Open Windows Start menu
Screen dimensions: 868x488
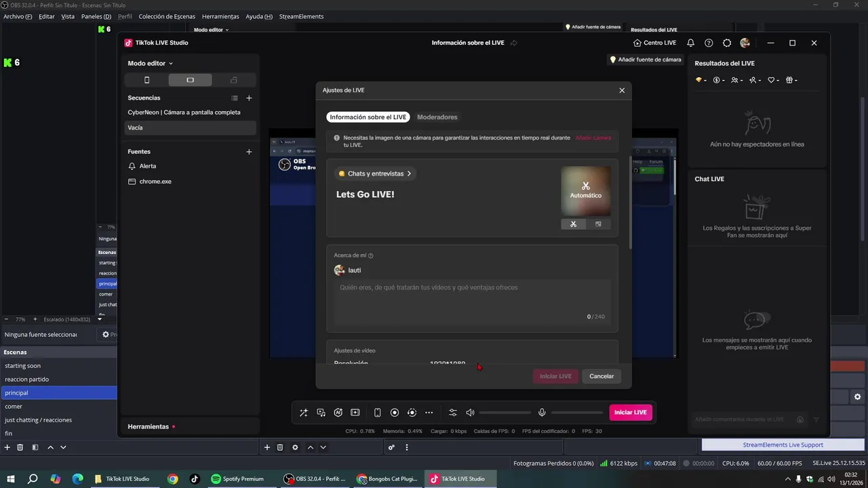10,479
